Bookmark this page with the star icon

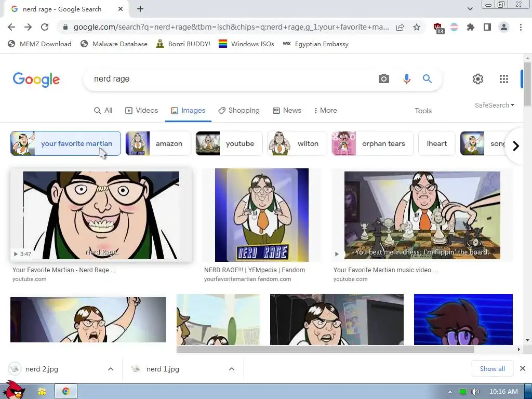(x=417, y=27)
